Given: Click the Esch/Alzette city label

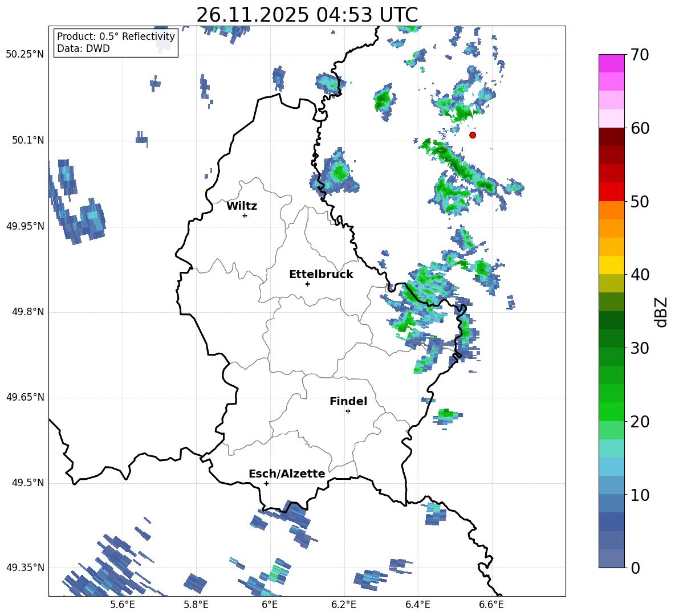Looking at the screenshot, I should click(x=287, y=474).
